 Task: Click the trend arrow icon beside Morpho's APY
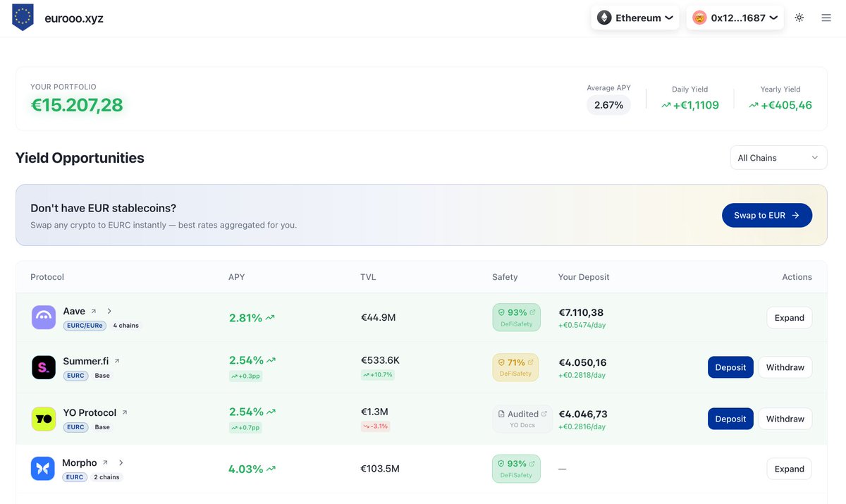[x=271, y=469]
